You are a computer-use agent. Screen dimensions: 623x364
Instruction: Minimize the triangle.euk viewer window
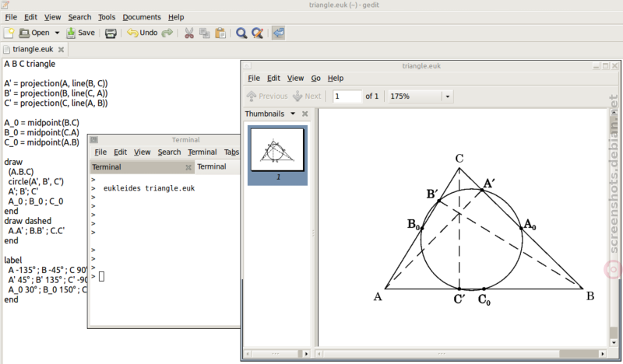pyautogui.click(x=596, y=66)
